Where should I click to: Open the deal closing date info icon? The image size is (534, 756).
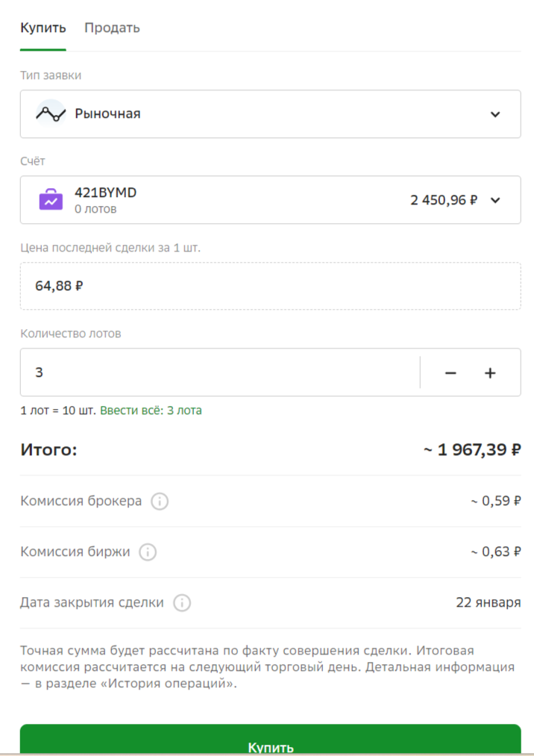click(x=181, y=602)
